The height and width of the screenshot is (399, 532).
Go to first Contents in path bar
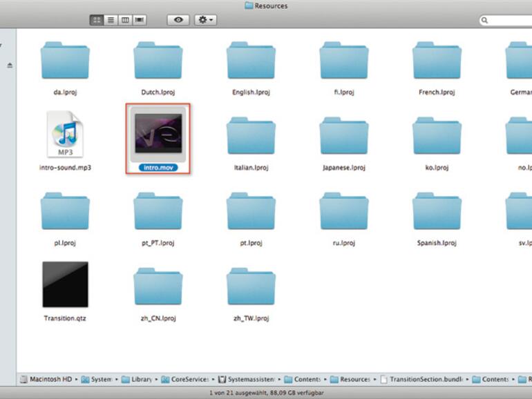coord(303,379)
